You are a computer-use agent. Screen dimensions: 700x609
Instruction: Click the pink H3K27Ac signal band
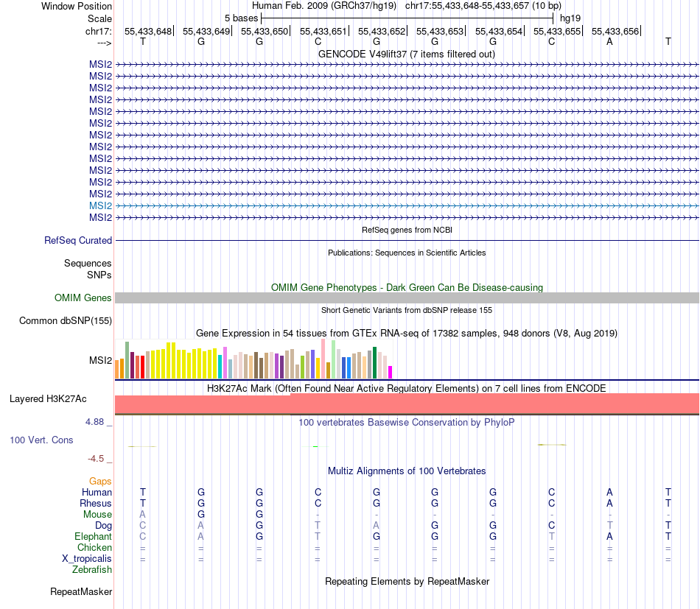(407, 404)
